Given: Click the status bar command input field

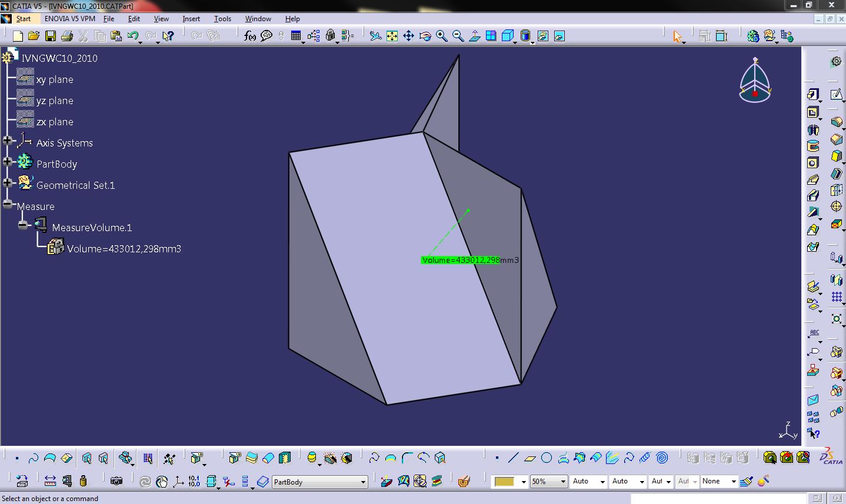Looking at the screenshot, I should point(719,499).
